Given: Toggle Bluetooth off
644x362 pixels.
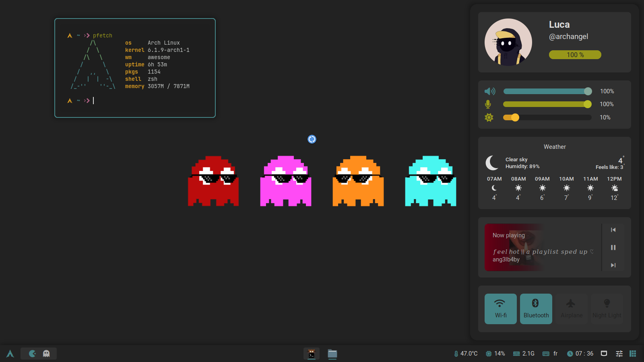Looking at the screenshot, I should pos(536,309).
